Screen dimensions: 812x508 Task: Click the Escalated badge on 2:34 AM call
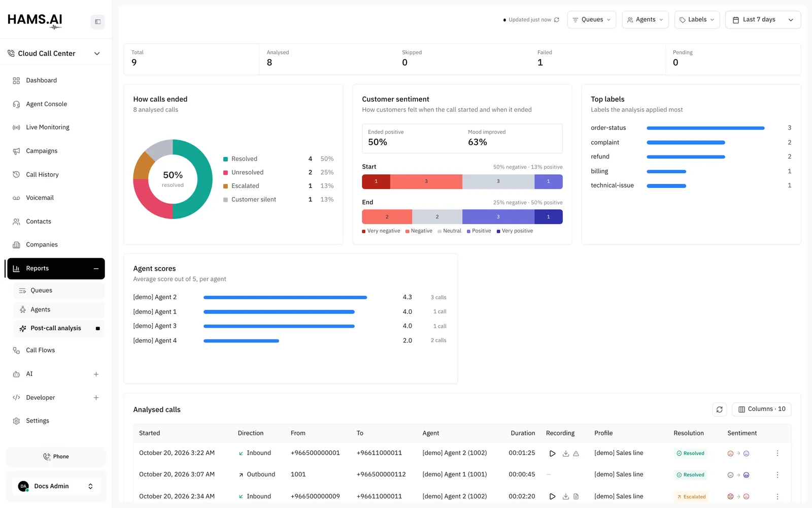click(x=691, y=497)
